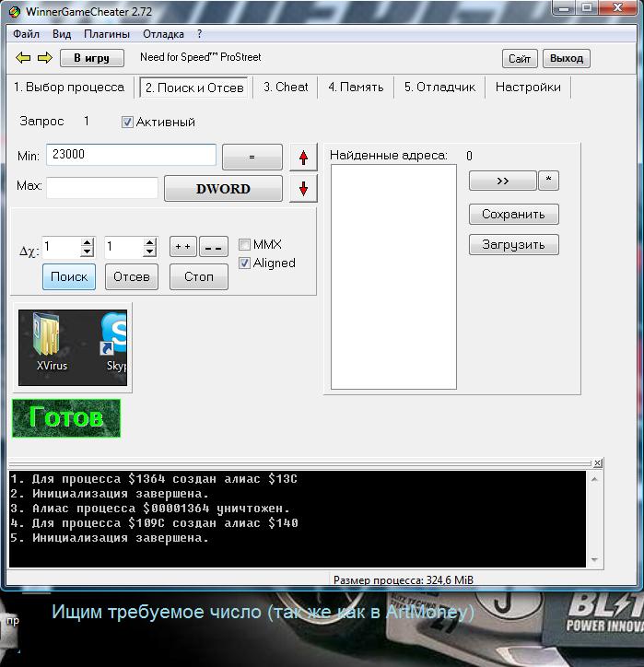Click the Найденные адреса results list

coord(392,276)
